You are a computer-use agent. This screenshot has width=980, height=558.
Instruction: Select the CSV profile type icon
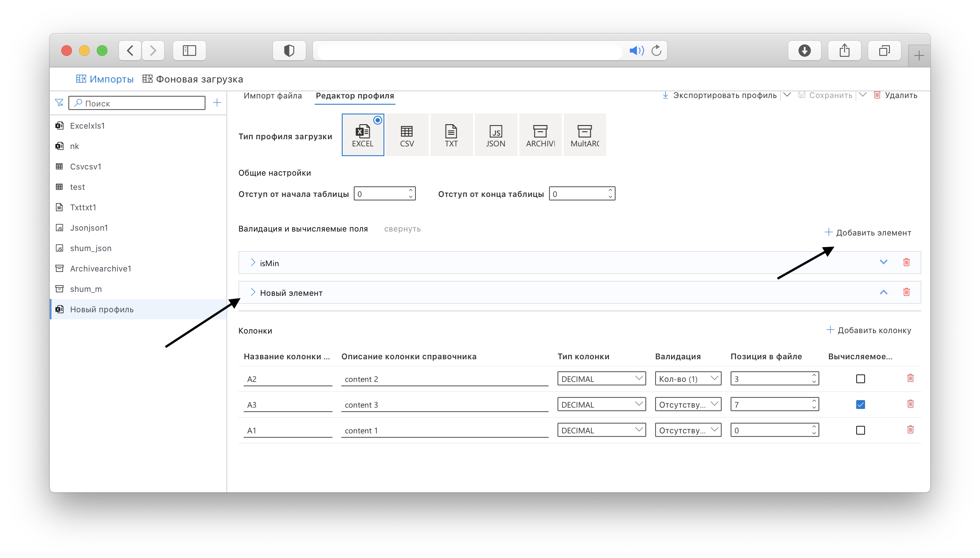(x=407, y=135)
